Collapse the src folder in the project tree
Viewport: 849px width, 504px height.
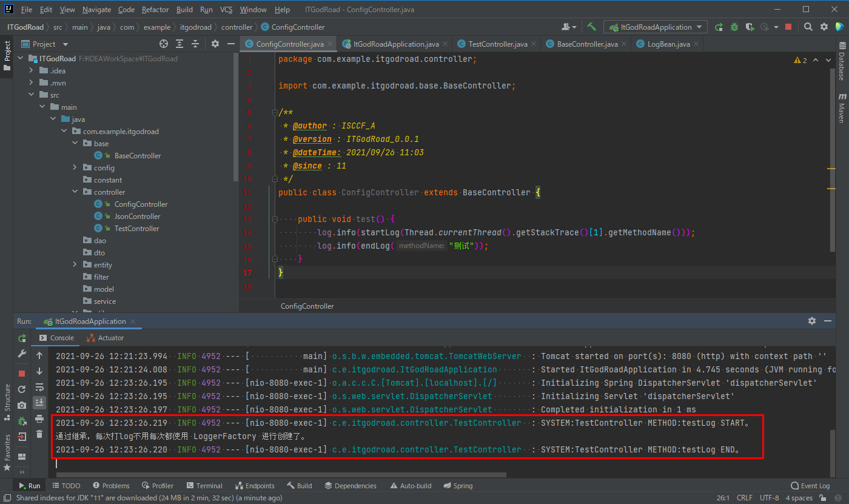[x=32, y=95]
